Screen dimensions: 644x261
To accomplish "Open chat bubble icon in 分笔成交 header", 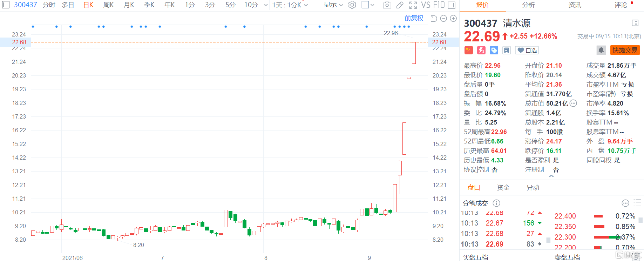I will pyautogui.click(x=625, y=203).
